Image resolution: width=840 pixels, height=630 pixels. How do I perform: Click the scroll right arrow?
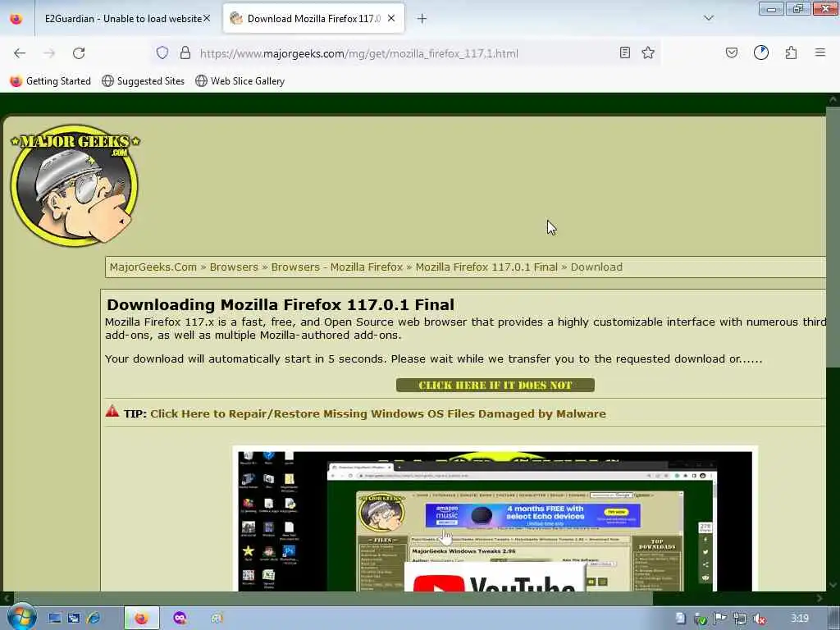click(x=819, y=598)
